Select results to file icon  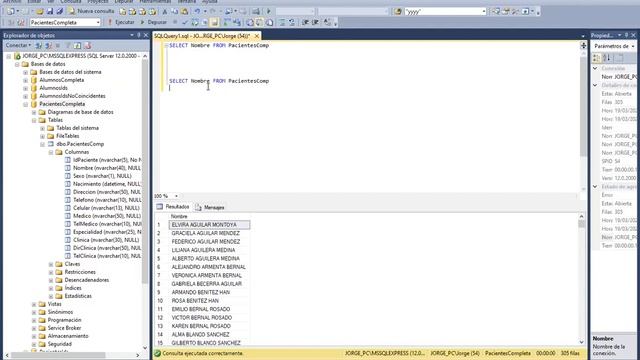[x=269, y=22]
